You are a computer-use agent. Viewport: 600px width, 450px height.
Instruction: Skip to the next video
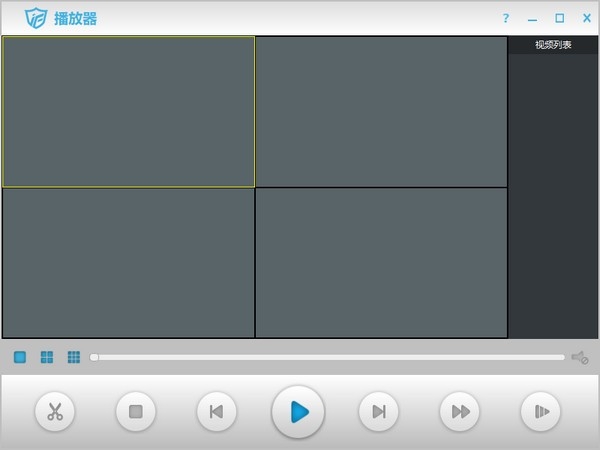click(379, 411)
